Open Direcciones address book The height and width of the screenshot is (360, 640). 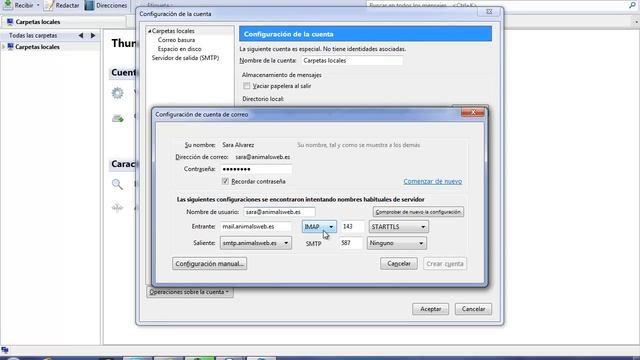click(x=106, y=5)
